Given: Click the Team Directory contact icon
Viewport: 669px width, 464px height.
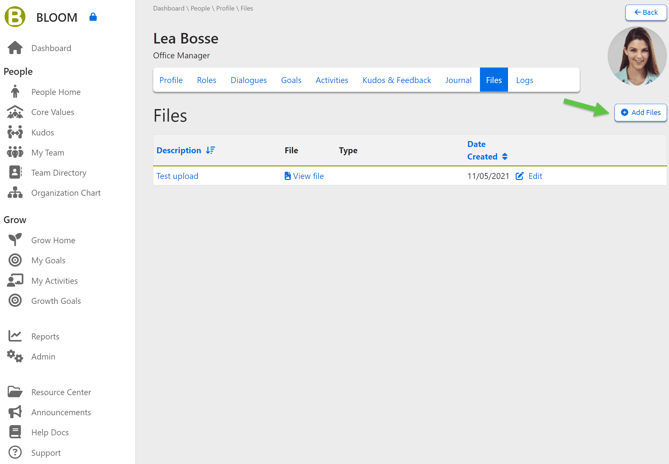Looking at the screenshot, I should coord(15,172).
